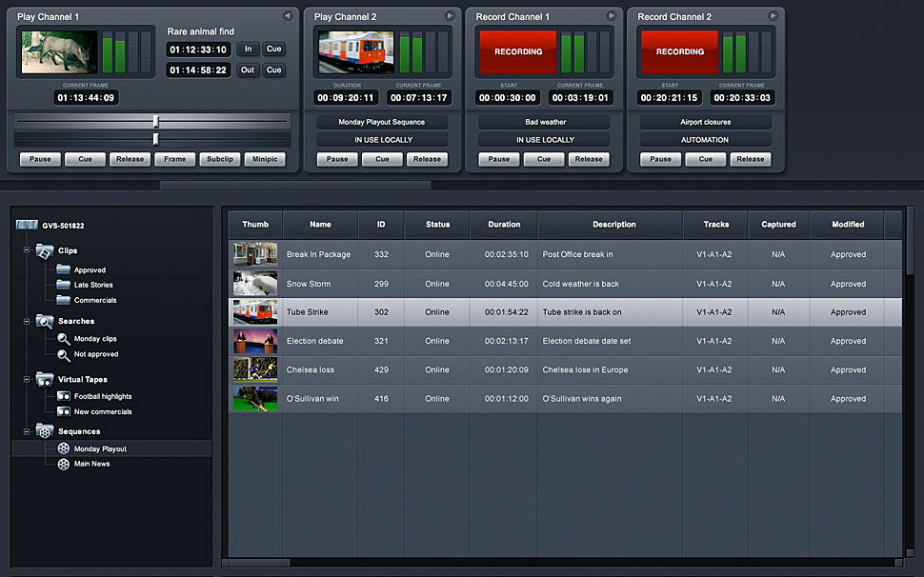Release Record Channel 2
The image size is (924, 577).
point(750,160)
